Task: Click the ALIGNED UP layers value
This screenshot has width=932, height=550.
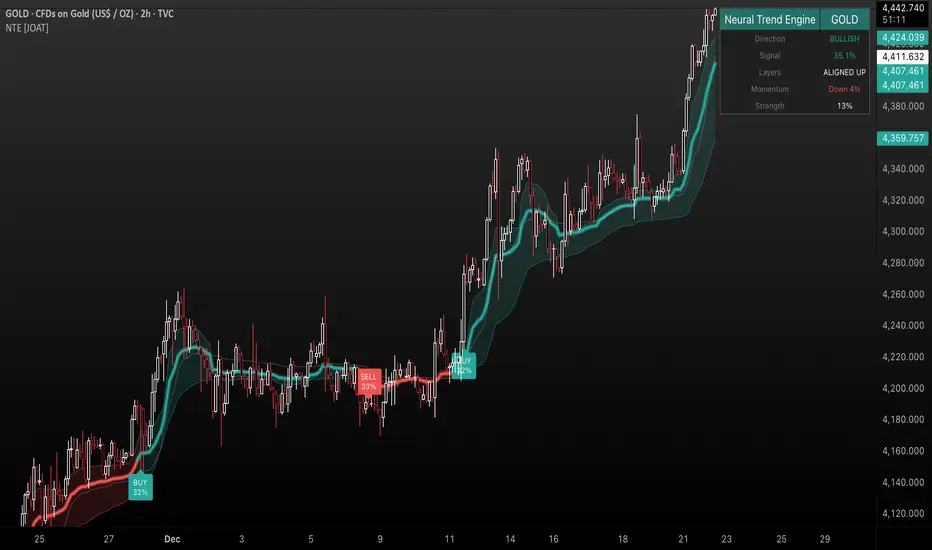Action: point(845,73)
